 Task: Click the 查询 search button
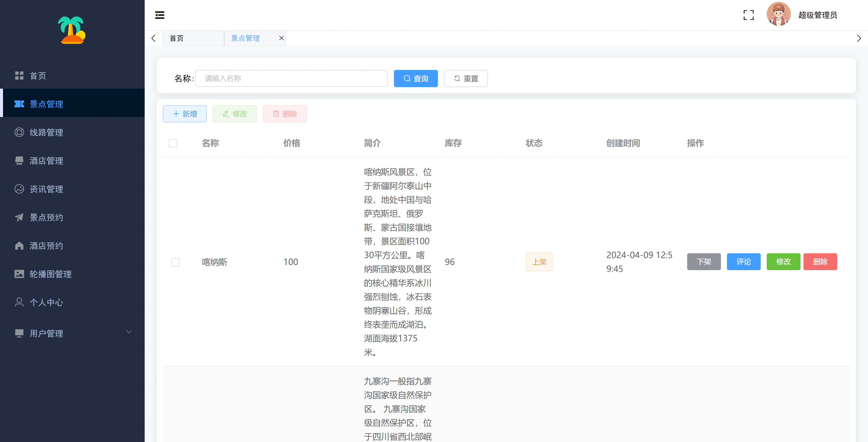point(416,79)
